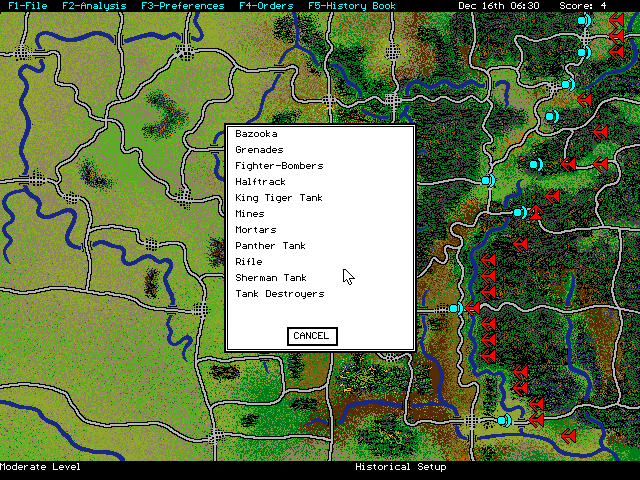Open the F1-File menu
The width and height of the screenshot is (640, 480).
tap(27, 6)
